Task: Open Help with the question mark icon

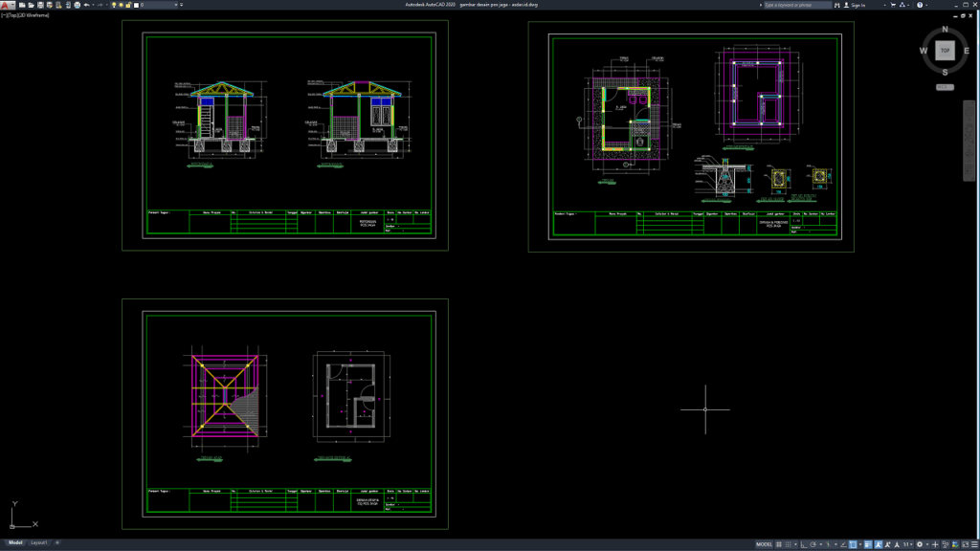Action: pyautogui.click(x=921, y=4)
